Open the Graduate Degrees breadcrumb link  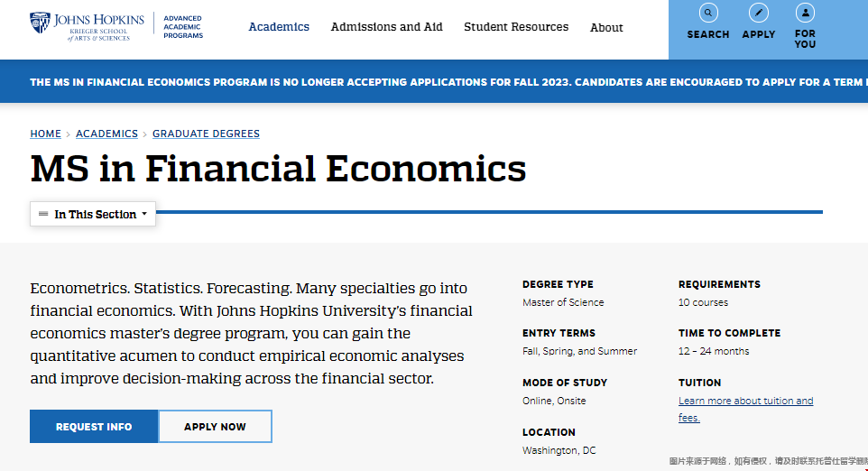[x=206, y=134]
